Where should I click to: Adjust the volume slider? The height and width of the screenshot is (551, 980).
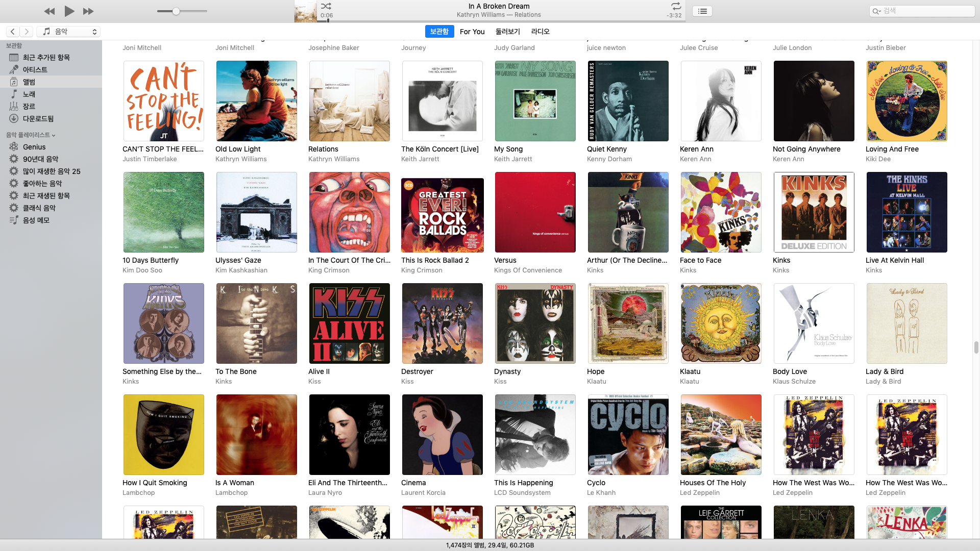[x=176, y=11]
